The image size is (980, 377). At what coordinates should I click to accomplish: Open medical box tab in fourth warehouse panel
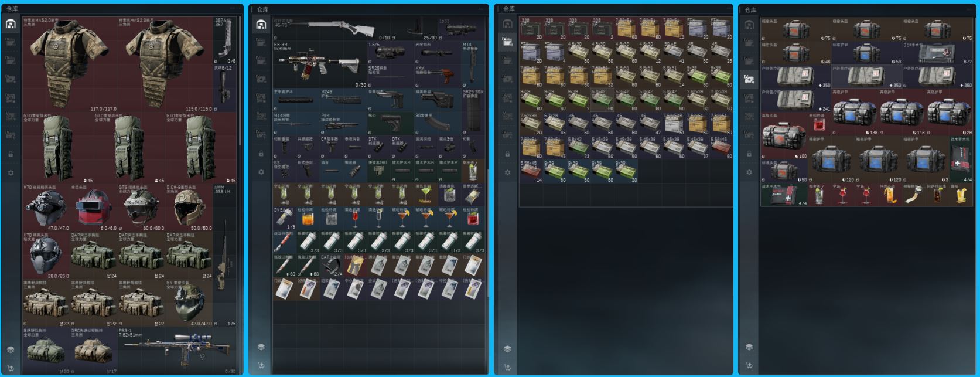[x=749, y=79]
